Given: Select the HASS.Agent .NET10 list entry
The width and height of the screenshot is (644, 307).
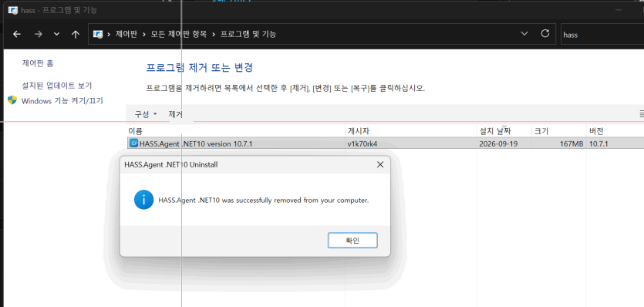Looking at the screenshot, I should pyautogui.click(x=386, y=143).
